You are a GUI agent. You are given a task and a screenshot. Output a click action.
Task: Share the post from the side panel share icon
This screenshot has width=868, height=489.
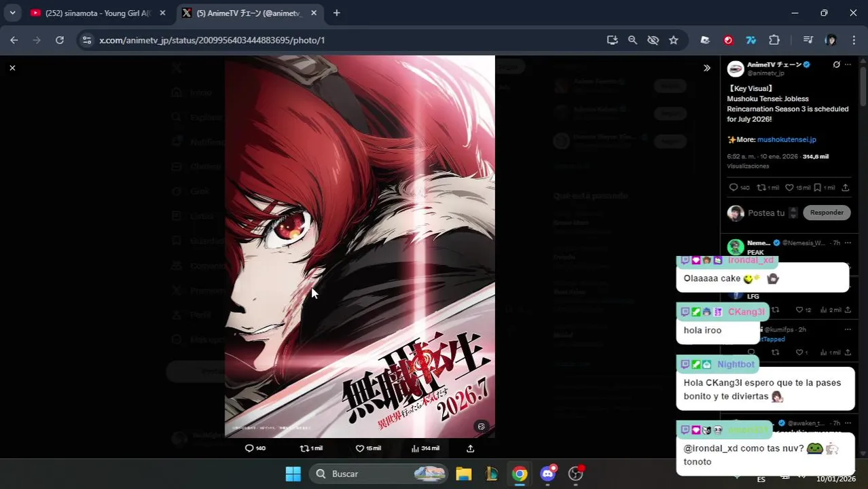(846, 187)
